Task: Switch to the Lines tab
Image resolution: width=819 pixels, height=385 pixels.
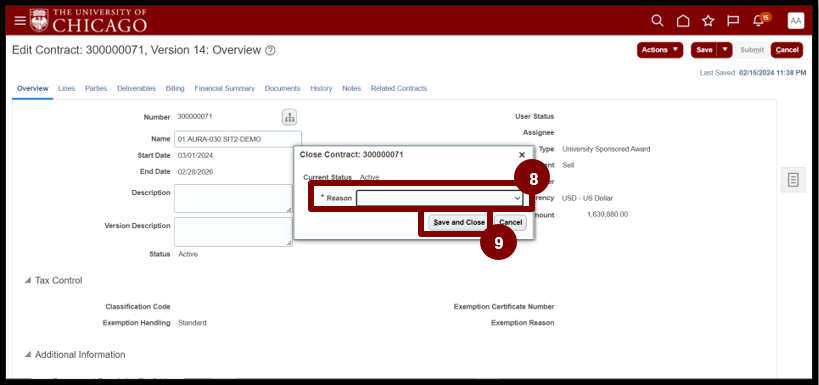Action: coord(66,89)
